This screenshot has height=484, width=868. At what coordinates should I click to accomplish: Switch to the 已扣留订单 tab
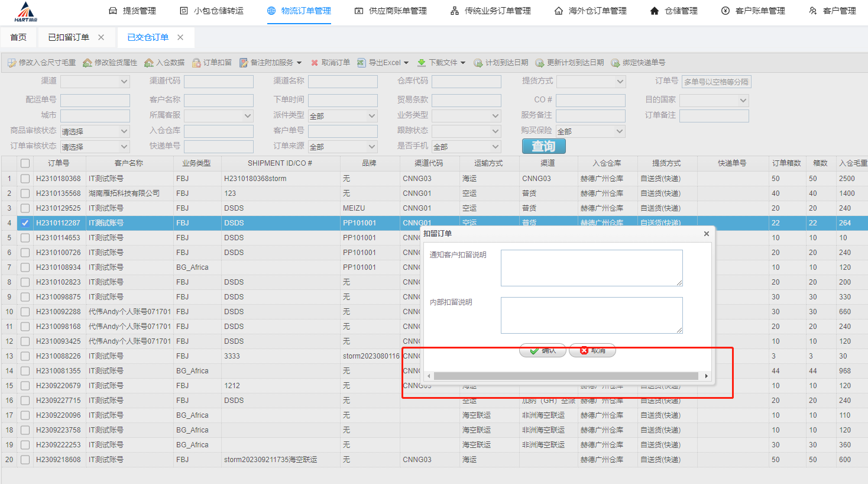(69, 37)
